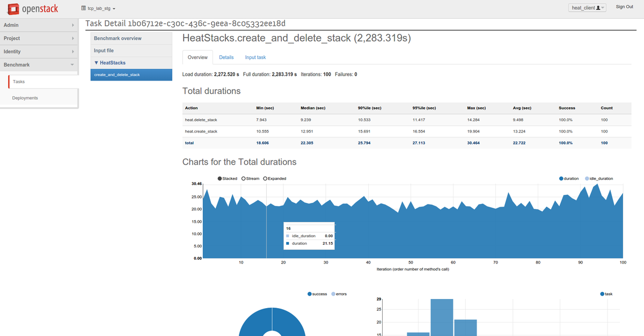
Task: Click the heat.delete_stack row label
Action: [201, 120]
